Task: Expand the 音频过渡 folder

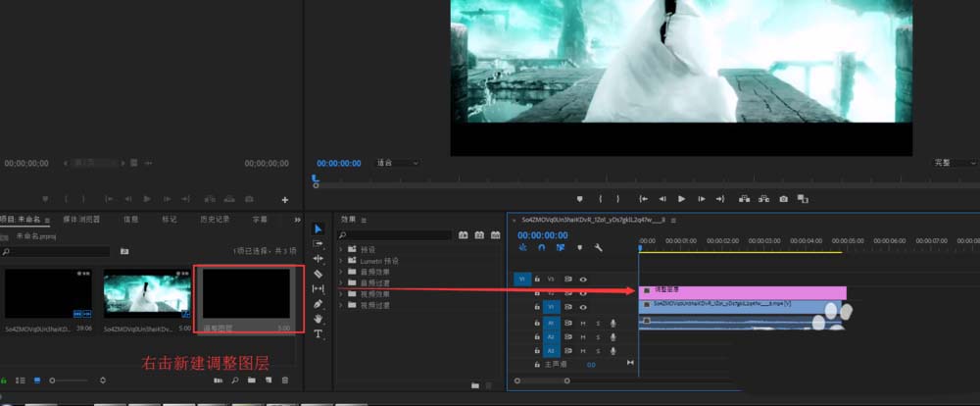Action: [x=341, y=282]
